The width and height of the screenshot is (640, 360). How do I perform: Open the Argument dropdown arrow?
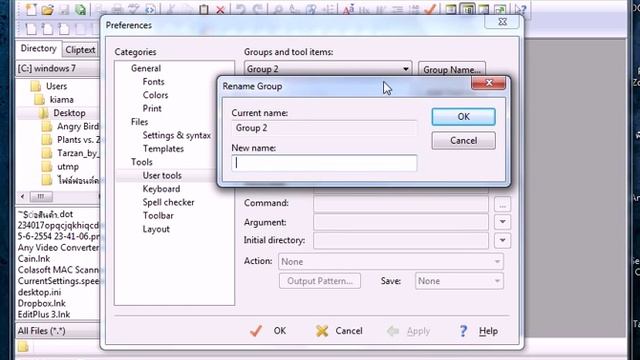pyautogui.click(x=502, y=222)
